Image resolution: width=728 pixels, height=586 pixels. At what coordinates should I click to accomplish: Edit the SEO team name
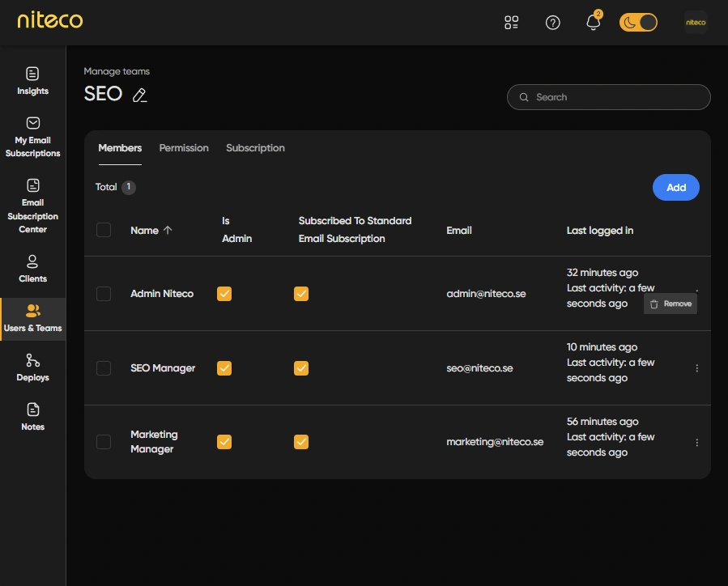(x=140, y=96)
